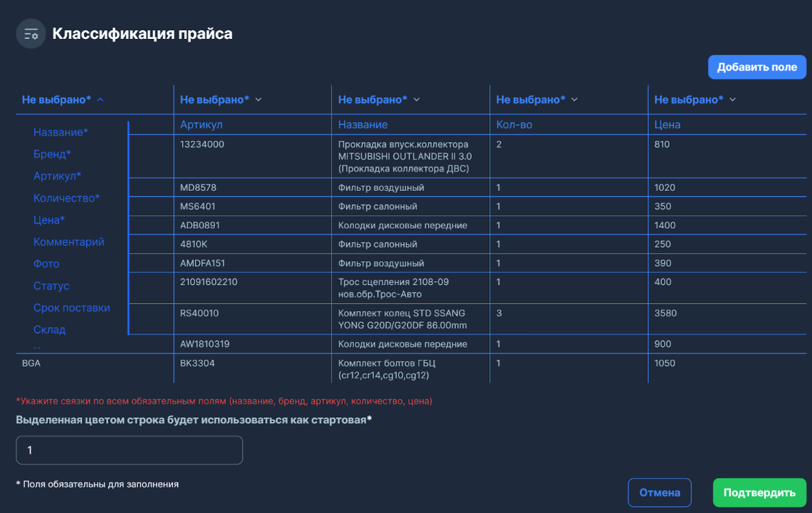Select Название* in the dropdown list
This screenshot has width=812, height=513.
61,132
